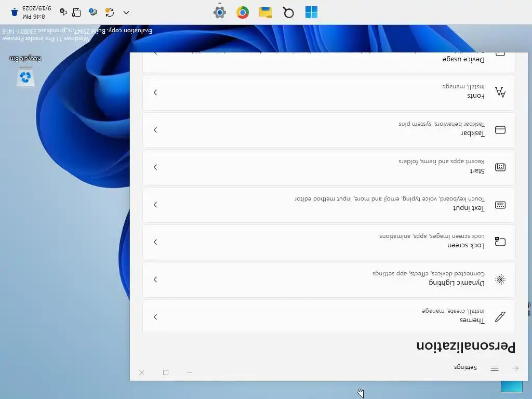Open the Fonts settings label

click(x=476, y=96)
